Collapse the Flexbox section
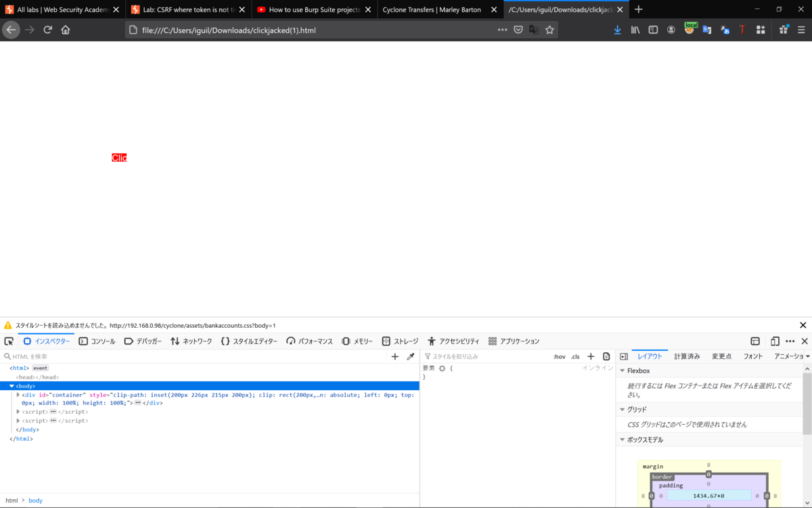 pos(623,371)
